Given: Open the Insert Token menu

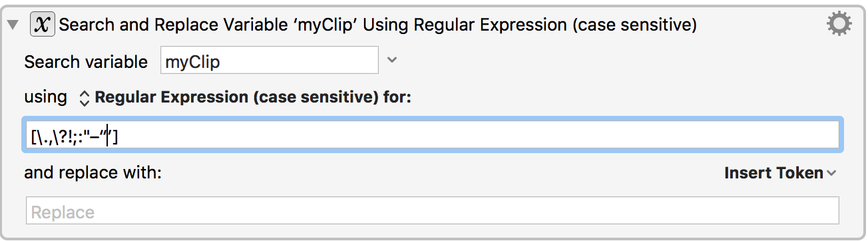Looking at the screenshot, I should click(773, 173).
